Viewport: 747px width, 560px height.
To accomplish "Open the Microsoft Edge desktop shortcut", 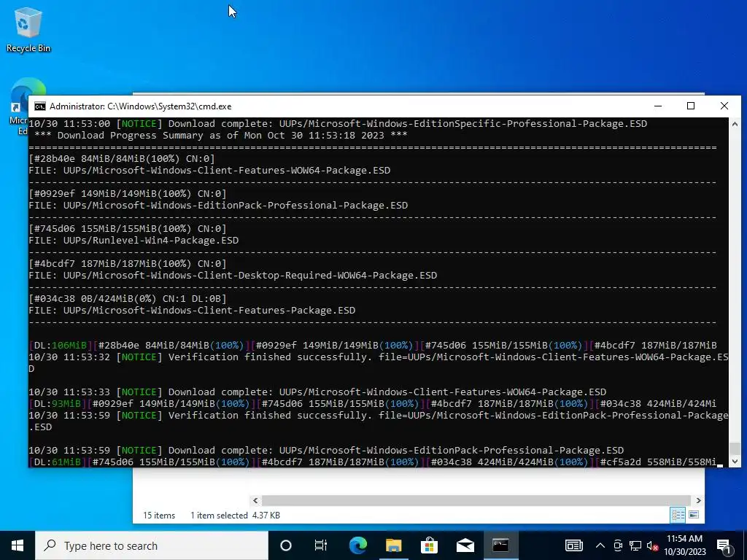I will (18, 107).
